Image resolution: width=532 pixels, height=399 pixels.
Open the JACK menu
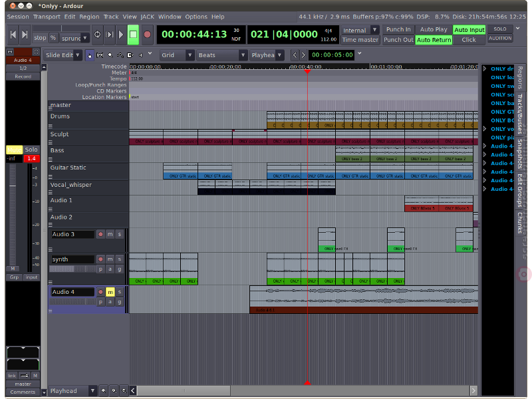(x=147, y=17)
